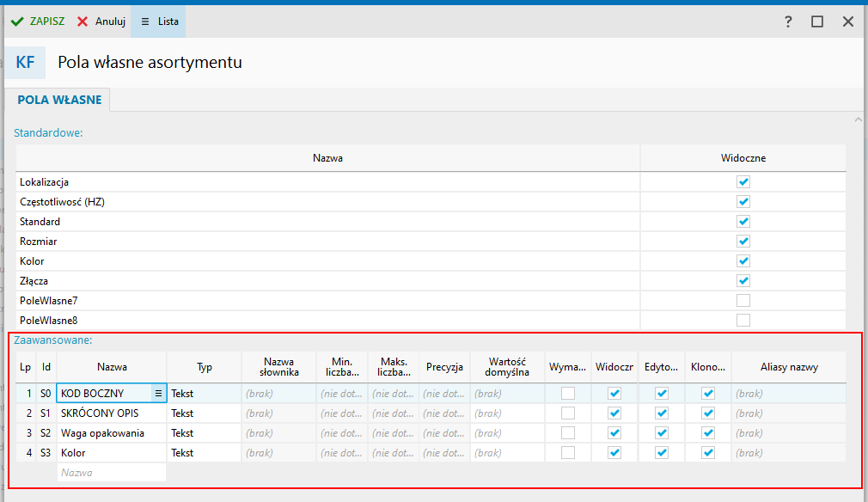Enable Widoczne checkbox for PoleWlasne7
This screenshot has width=868, height=502.
click(x=743, y=301)
